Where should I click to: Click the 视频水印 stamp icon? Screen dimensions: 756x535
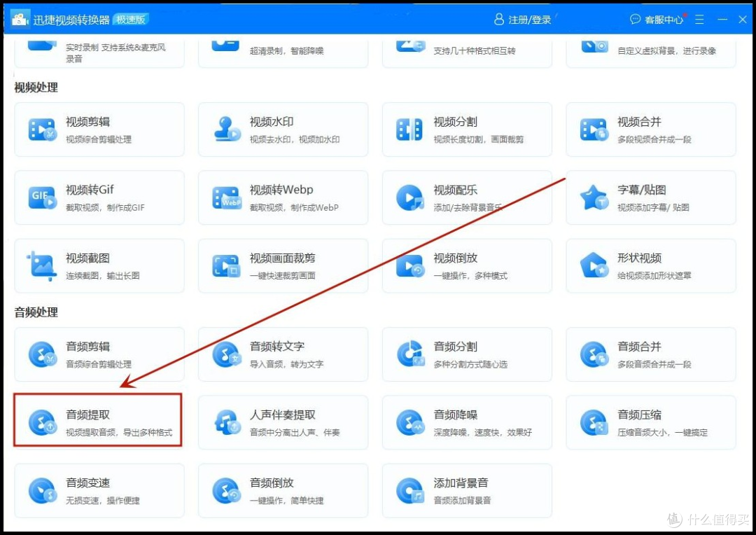pyautogui.click(x=227, y=130)
